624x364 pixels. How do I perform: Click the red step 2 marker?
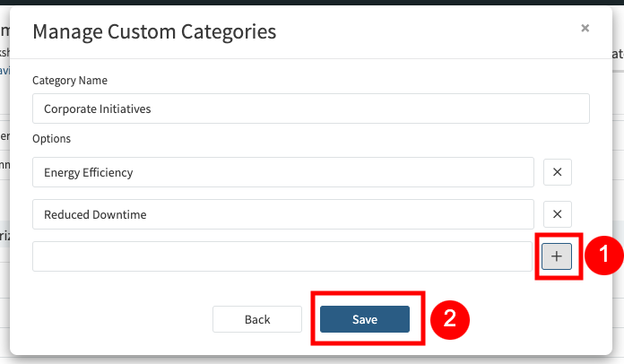[449, 319]
